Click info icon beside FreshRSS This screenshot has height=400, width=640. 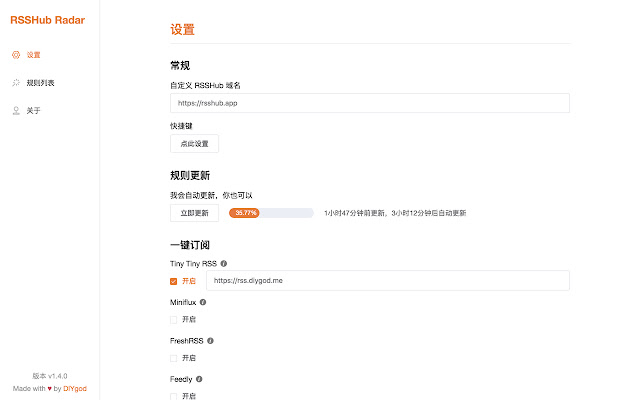(210, 340)
